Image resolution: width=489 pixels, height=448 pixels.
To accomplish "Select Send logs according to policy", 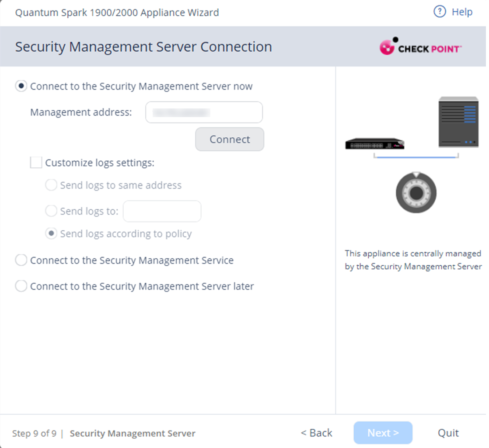I will (51, 233).
